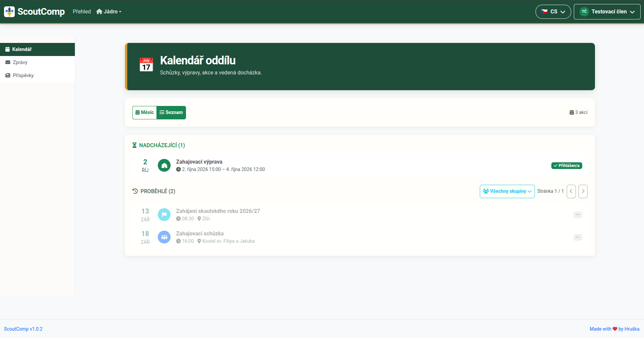This screenshot has width=644, height=338.
Task: Open the Made with by Hruška link
Action: click(615, 329)
